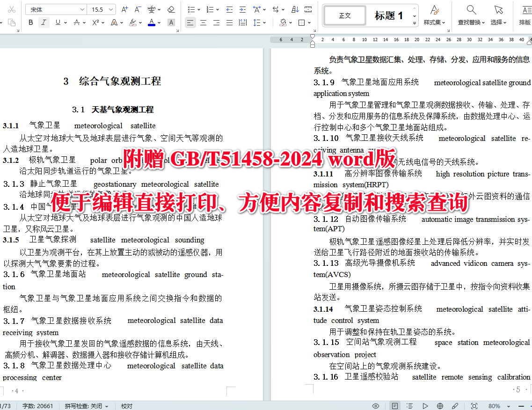
Task: Open the 样式集 (style set) menu
Action: [x=435, y=15]
